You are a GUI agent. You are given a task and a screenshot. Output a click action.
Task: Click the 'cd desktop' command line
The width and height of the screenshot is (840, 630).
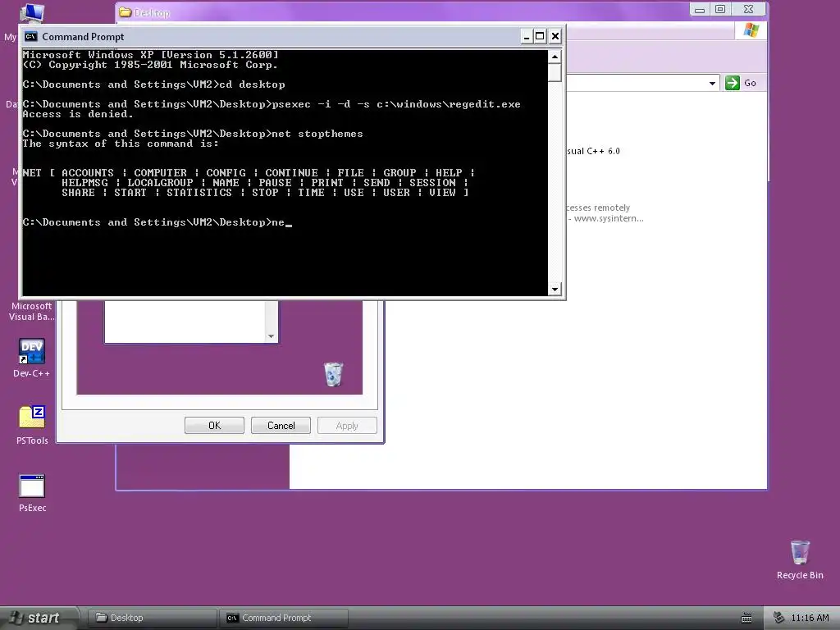pyautogui.click(x=153, y=84)
